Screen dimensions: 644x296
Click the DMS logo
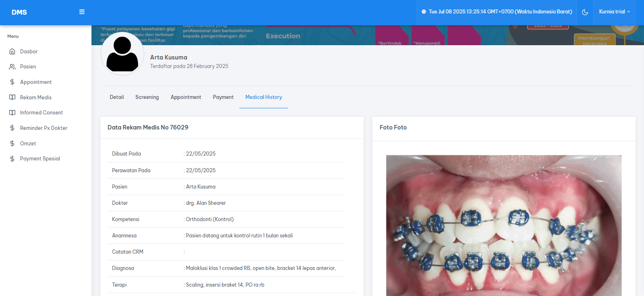19,12
